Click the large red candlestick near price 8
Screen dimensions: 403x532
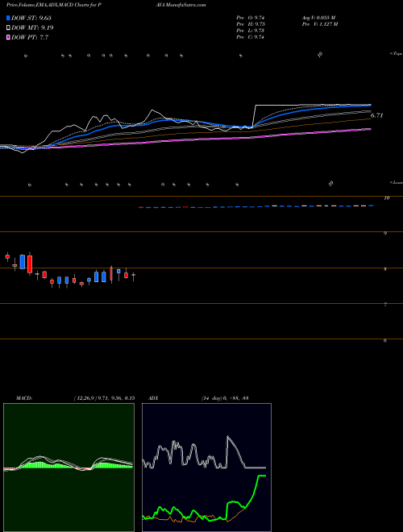(30, 264)
